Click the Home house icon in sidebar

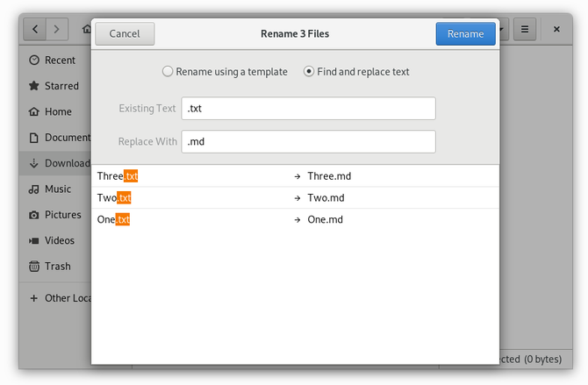(34, 112)
